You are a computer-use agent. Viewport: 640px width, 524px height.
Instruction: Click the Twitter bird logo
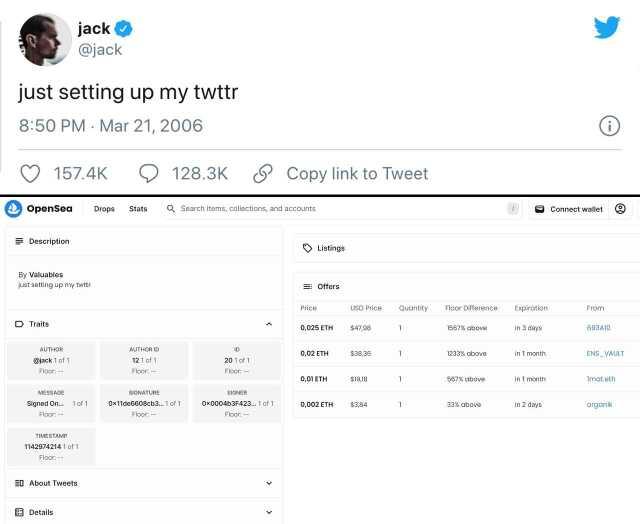(606, 27)
